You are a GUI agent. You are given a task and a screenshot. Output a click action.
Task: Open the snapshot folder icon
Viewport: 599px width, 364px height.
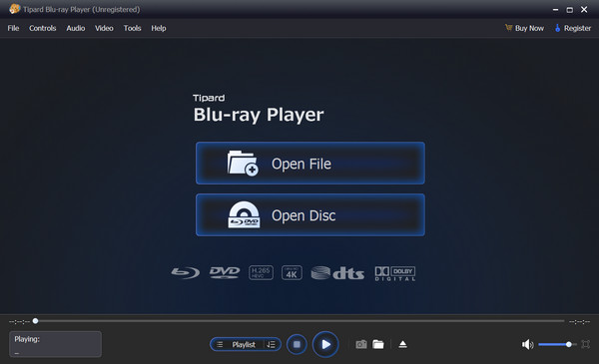[378, 344]
